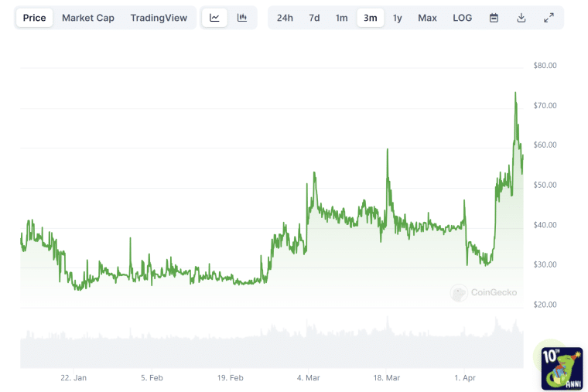Select the $70.00 price axis label
Image resolution: width=588 pixels, height=392 pixels.
(545, 105)
